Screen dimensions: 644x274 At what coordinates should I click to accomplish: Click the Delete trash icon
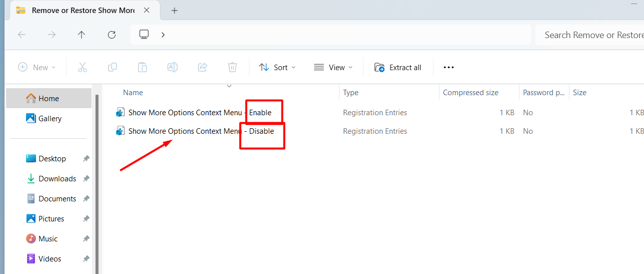click(232, 67)
